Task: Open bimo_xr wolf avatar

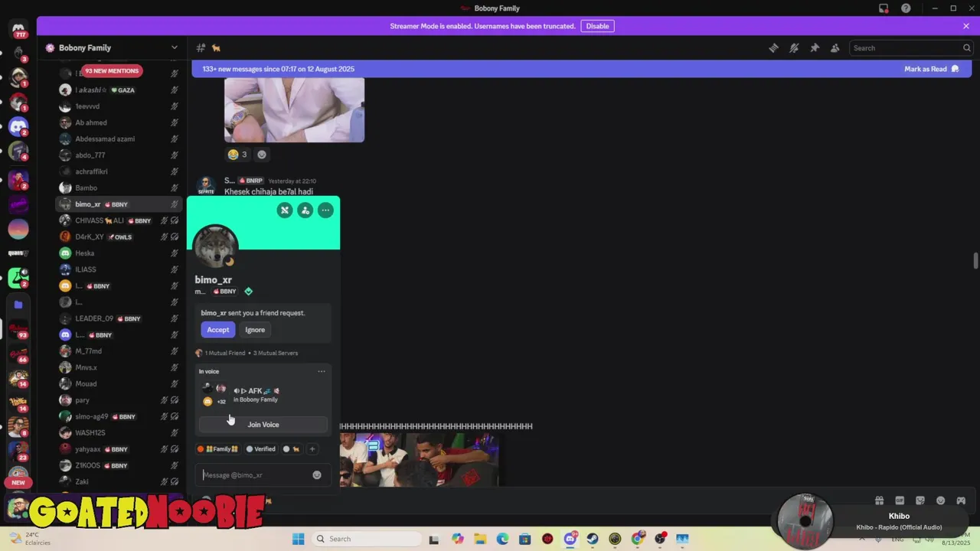Action: [x=215, y=246]
